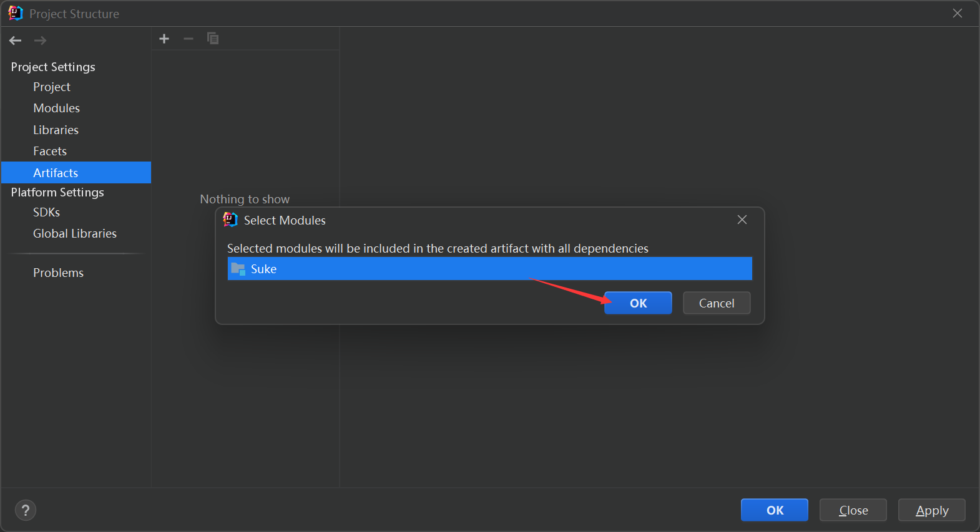Click Apply in Project Structure

pos(931,510)
